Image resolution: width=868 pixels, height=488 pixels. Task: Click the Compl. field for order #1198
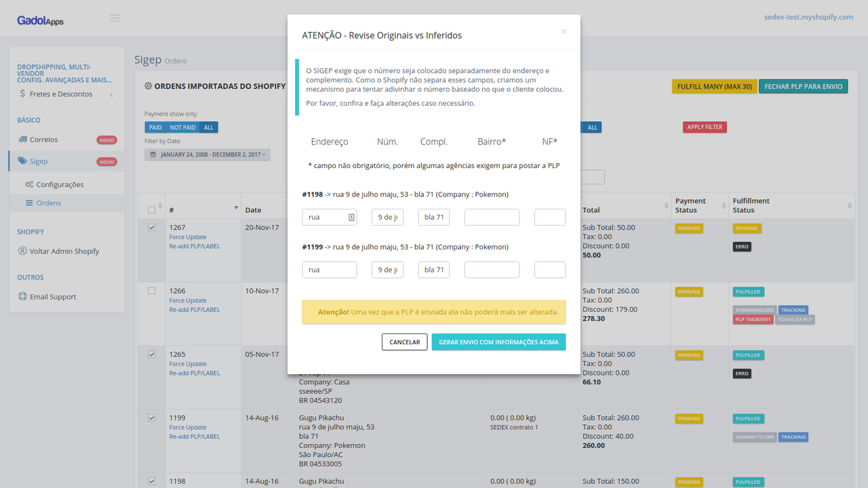point(434,217)
